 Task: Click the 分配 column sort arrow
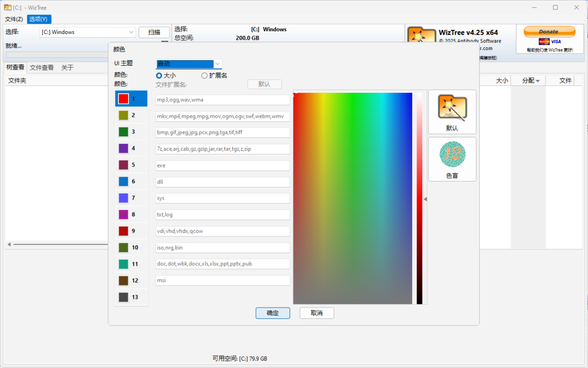538,81
